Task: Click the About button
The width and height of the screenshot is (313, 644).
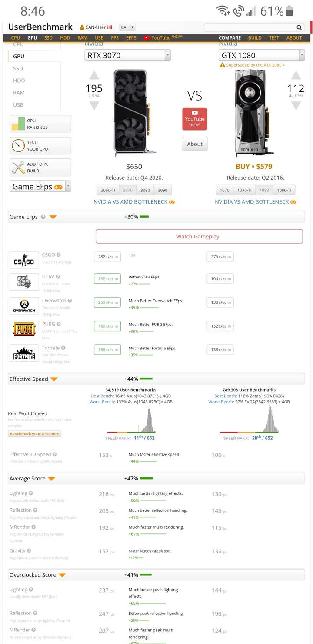Action: (x=195, y=144)
